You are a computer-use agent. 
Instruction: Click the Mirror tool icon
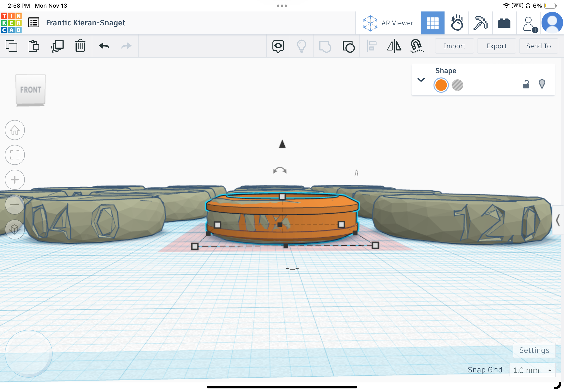394,46
